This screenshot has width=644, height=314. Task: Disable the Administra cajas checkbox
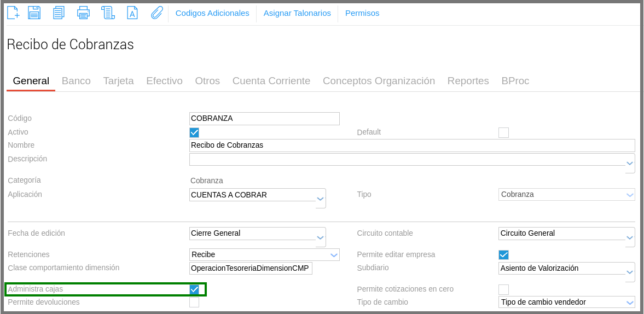tap(194, 289)
